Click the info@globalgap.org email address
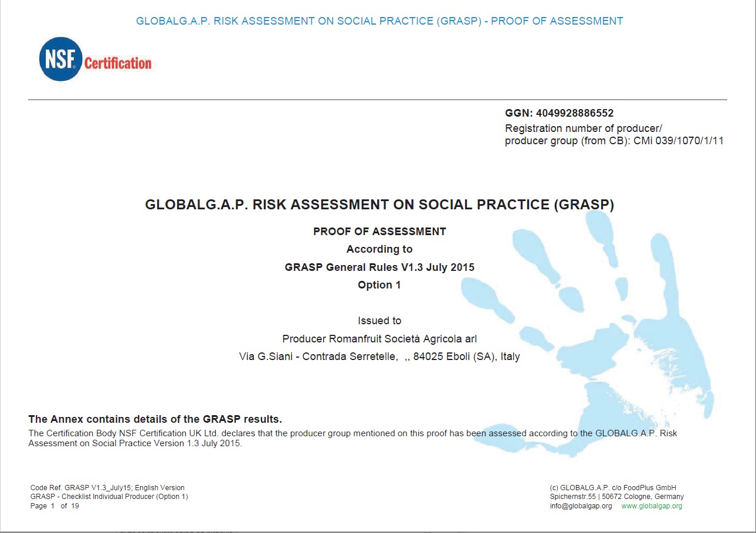 pyautogui.click(x=581, y=506)
